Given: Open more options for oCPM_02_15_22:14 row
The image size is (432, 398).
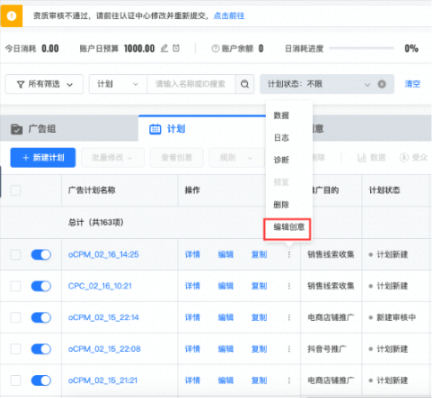Looking at the screenshot, I should pos(289,317).
